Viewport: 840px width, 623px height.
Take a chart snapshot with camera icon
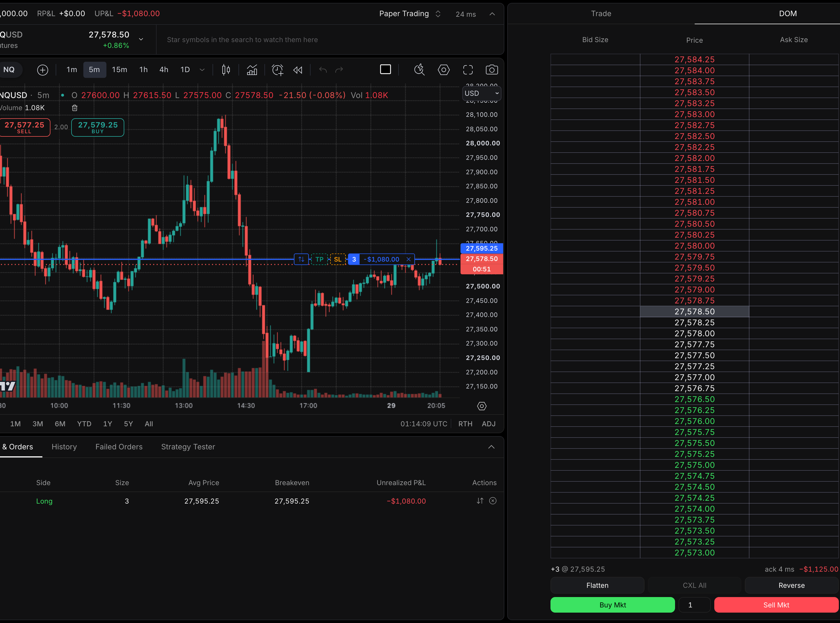click(x=492, y=70)
